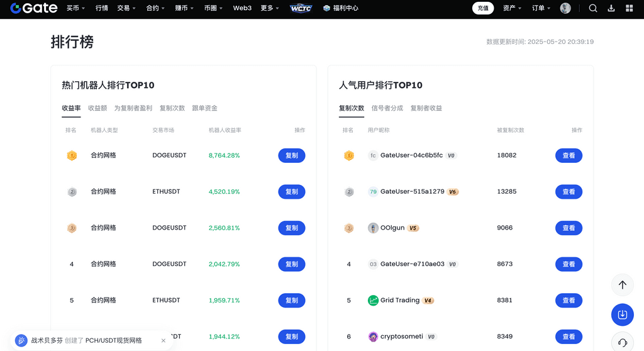Expand the 买币 dropdown menu
The width and height of the screenshot is (644, 351).
(75, 8)
